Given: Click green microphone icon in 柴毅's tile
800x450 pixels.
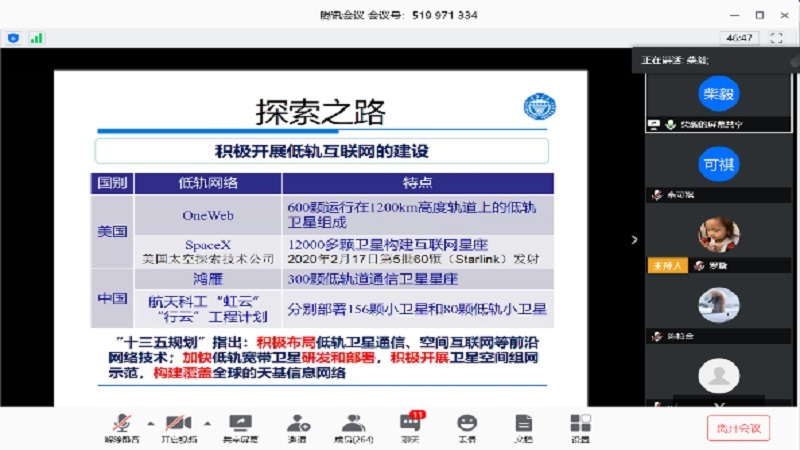Looking at the screenshot, I should pos(670,124).
